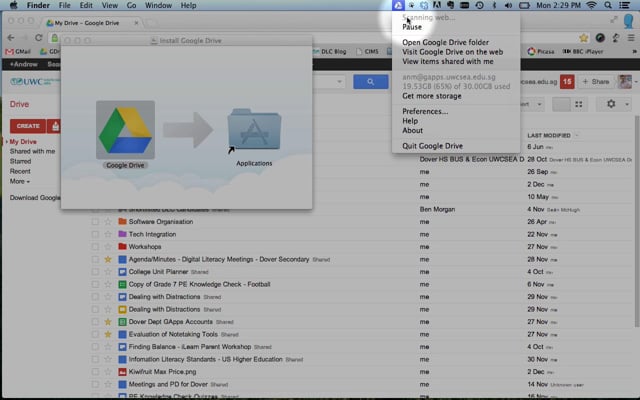Open Time Machine menu bar icon

coord(480,5)
